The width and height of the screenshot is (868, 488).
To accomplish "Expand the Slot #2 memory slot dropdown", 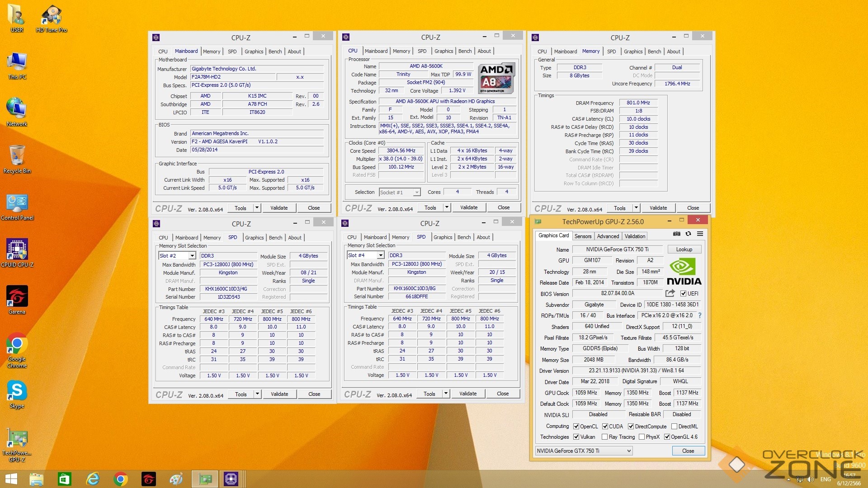I will 192,256.
